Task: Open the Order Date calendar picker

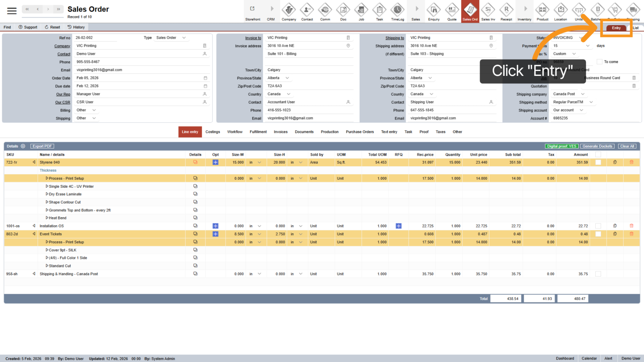Action: (205, 78)
